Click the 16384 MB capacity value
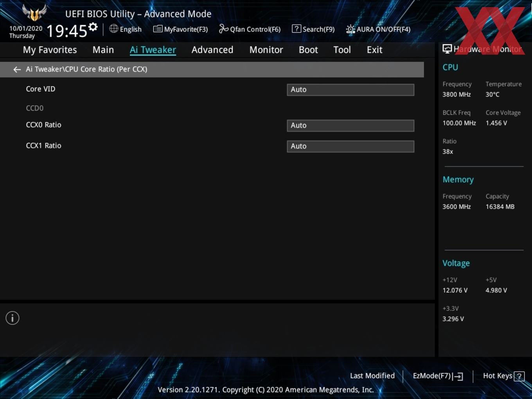The image size is (532, 399). [500, 207]
